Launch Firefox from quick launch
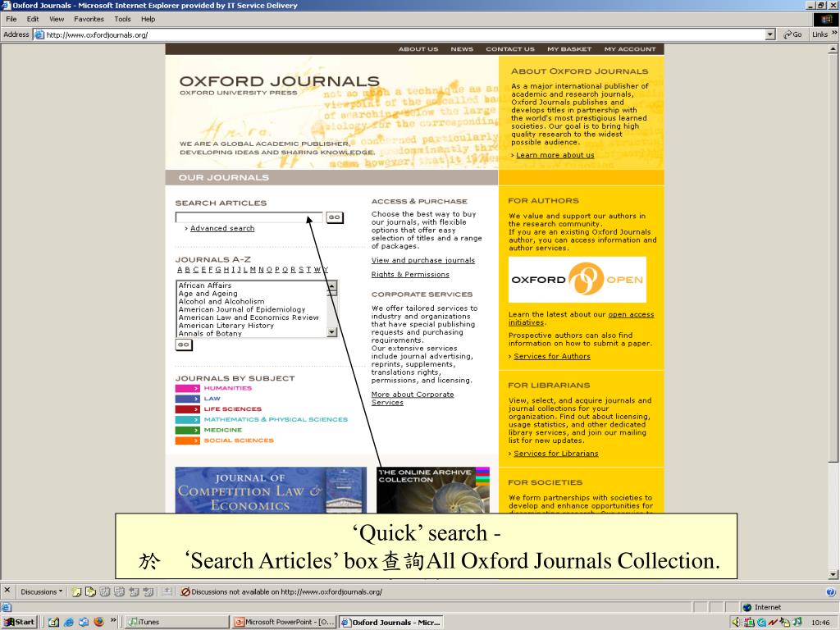The width and height of the screenshot is (840, 630). click(x=98, y=622)
